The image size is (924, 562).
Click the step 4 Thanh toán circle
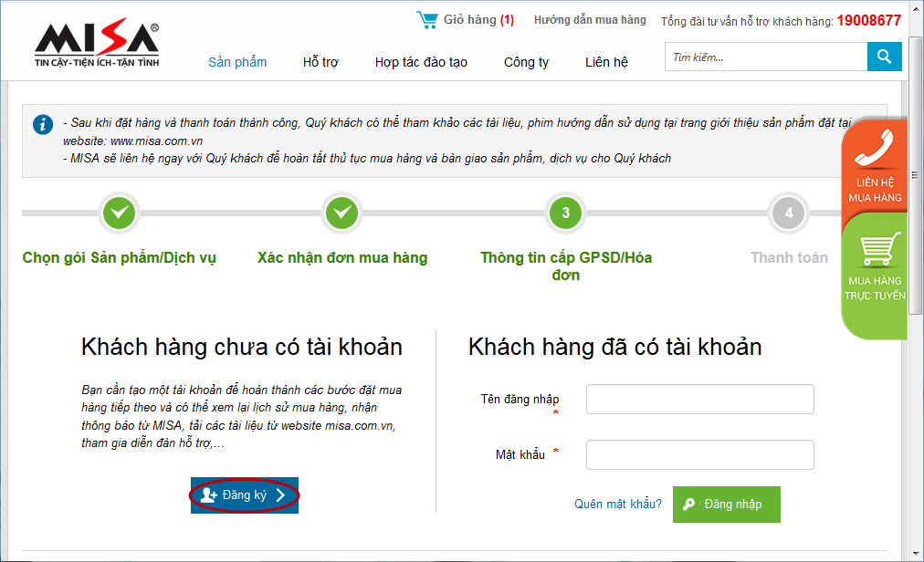coord(789,213)
